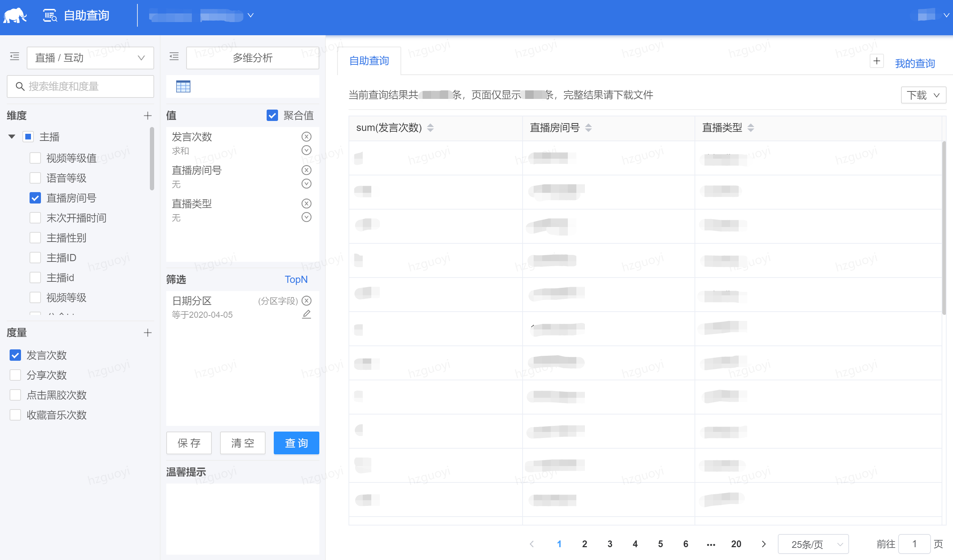Click plus icon to add new query tab
Image resolution: width=953 pixels, height=560 pixels.
click(876, 61)
